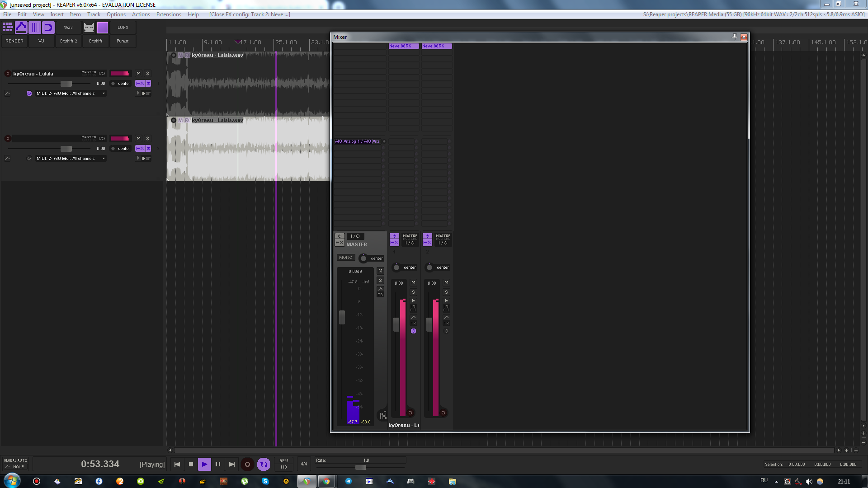This screenshot has height=488, width=868.
Task: Click the cat face toolbar icon
Action: [89, 28]
